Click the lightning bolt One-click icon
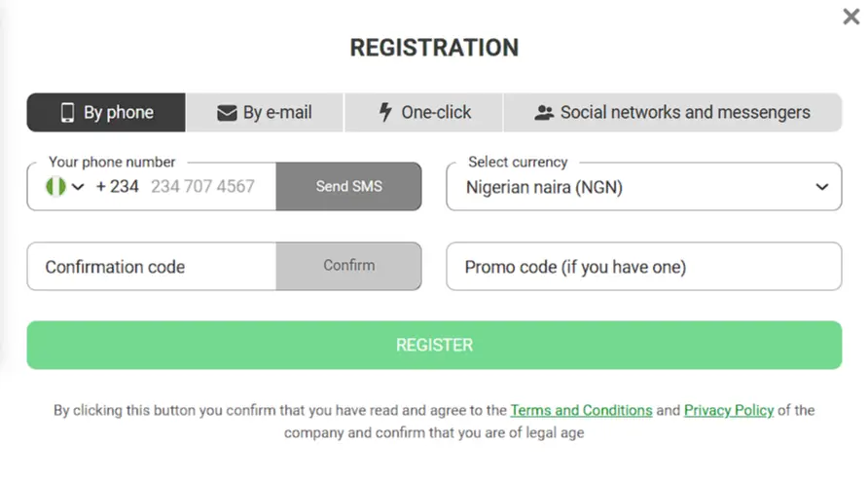This screenshot has height=481, width=868. 385,112
